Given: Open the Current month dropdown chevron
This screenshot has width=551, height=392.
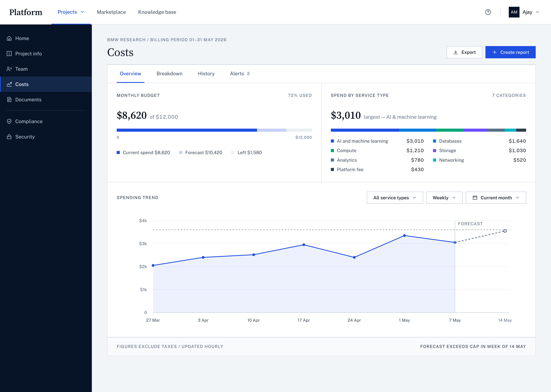Looking at the screenshot, I should (x=517, y=198).
